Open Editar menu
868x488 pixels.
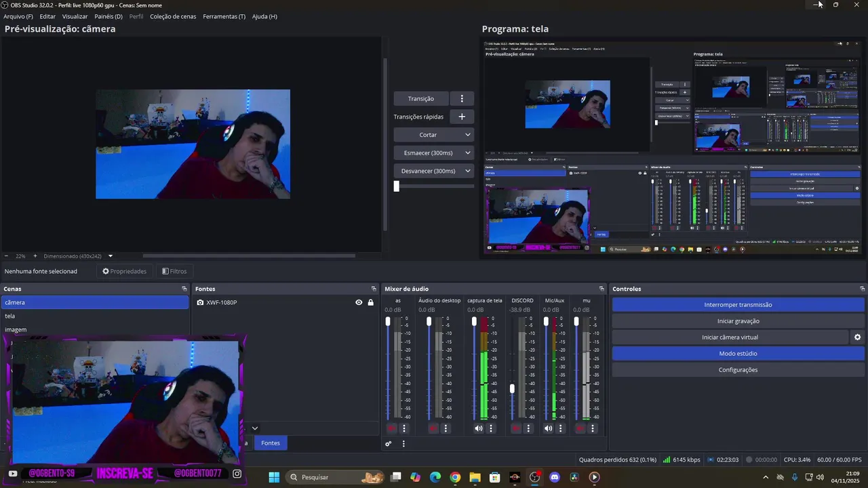coord(47,16)
